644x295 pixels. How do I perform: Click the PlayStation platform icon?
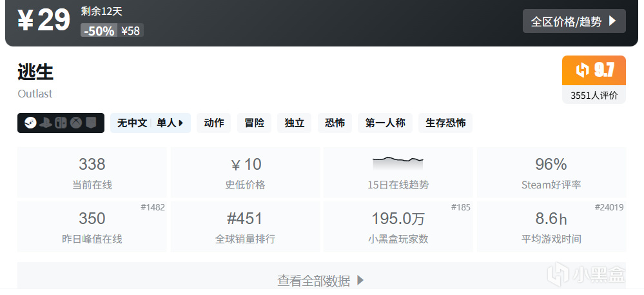click(46, 123)
